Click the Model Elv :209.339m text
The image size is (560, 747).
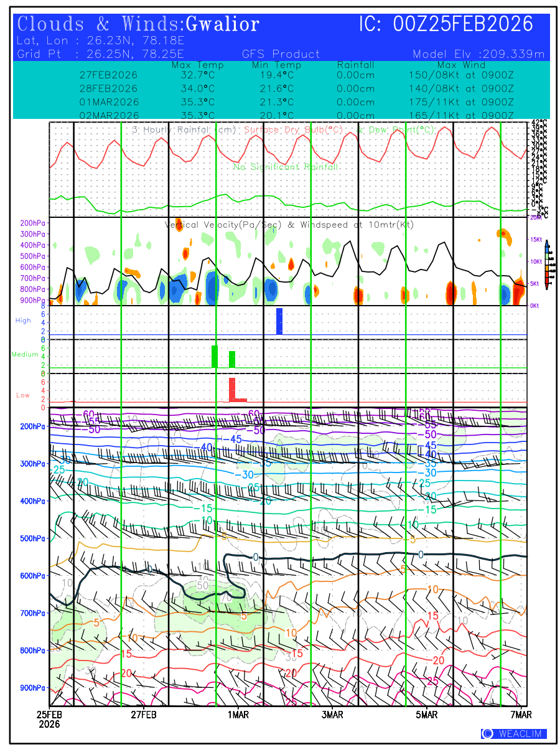(478, 54)
